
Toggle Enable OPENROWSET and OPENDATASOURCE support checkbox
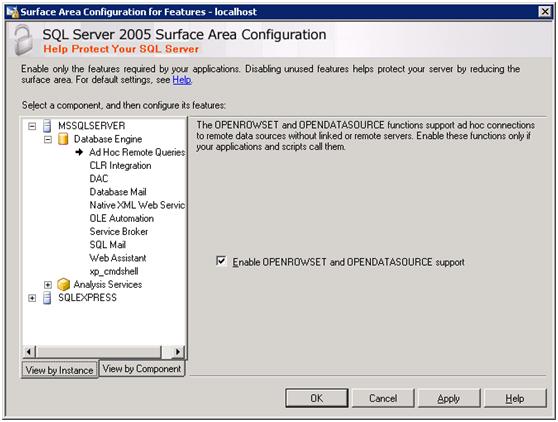coord(221,261)
